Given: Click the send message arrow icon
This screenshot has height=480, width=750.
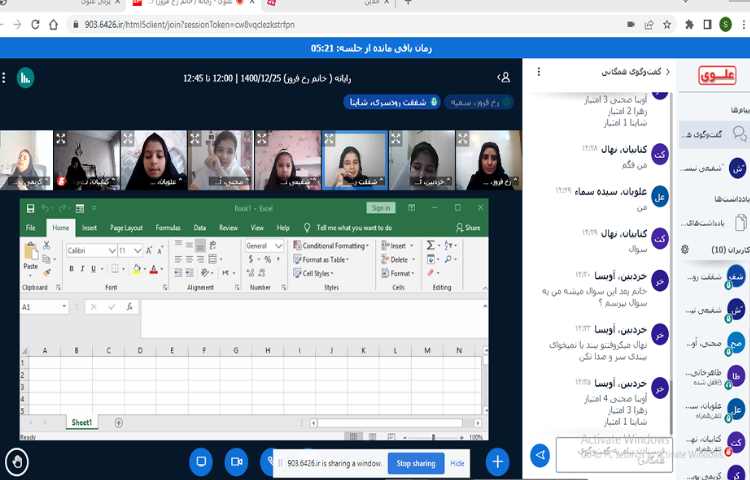Looking at the screenshot, I should coord(540,455).
